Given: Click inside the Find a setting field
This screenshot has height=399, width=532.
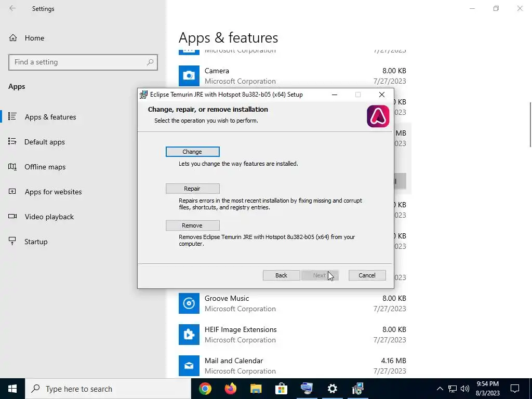Looking at the screenshot, I should (83, 62).
